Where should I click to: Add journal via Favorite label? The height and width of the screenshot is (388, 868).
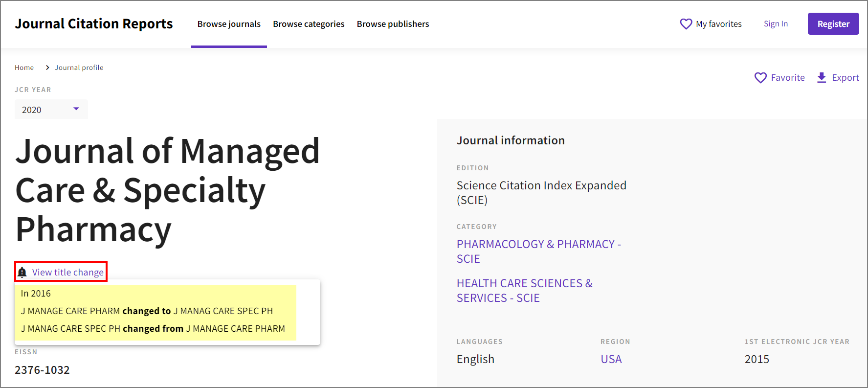coord(788,78)
